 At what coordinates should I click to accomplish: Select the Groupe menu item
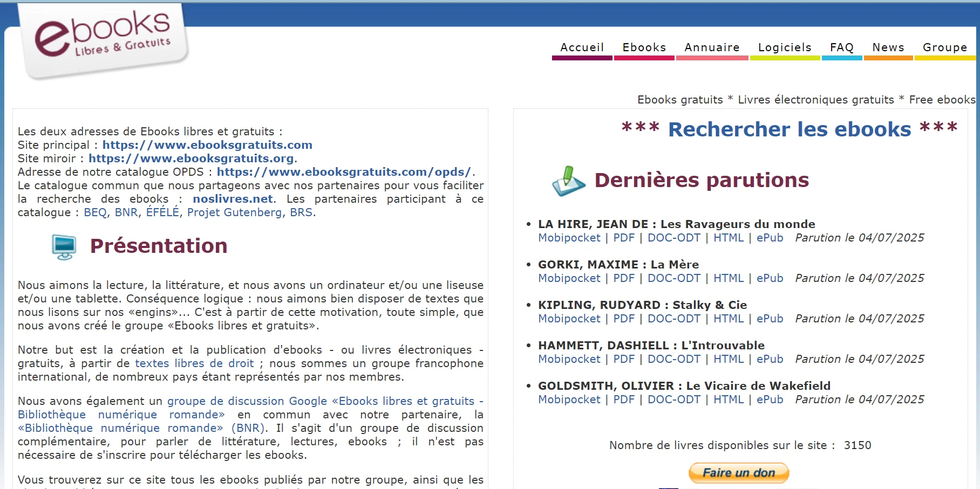[x=945, y=47]
